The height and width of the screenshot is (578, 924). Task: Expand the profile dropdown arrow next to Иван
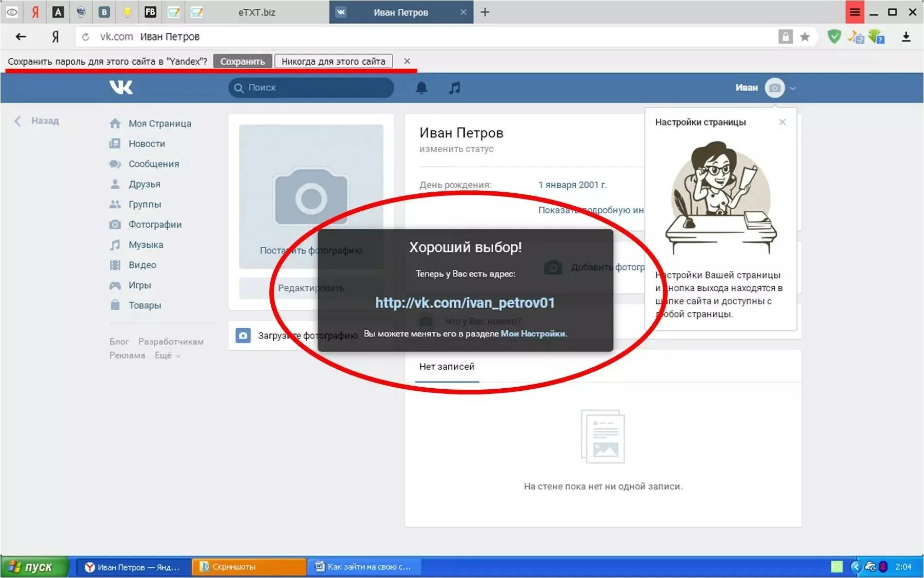[793, 88]
